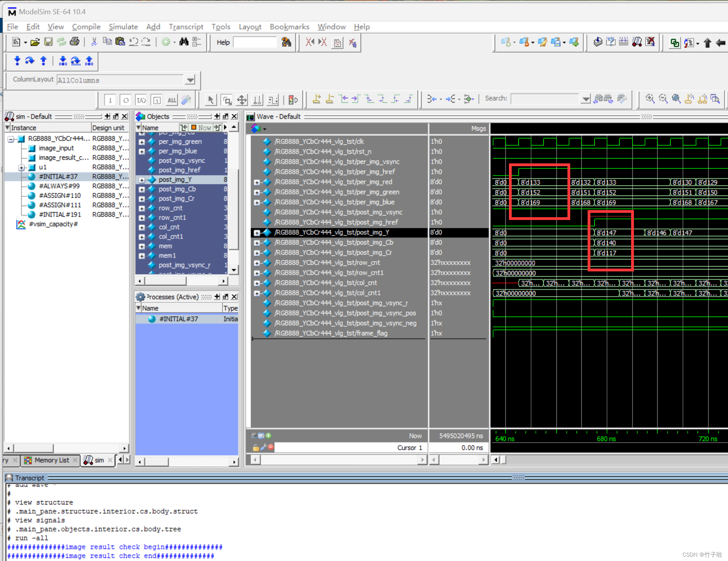Open a file using the open folder icon
728x561 pixels.
[x=35, y=42]
